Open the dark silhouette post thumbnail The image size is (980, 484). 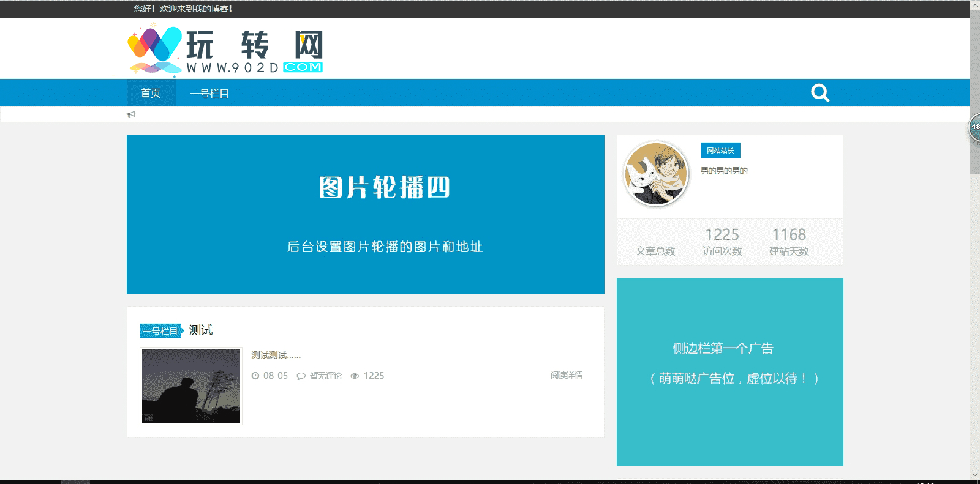point(191,385)
